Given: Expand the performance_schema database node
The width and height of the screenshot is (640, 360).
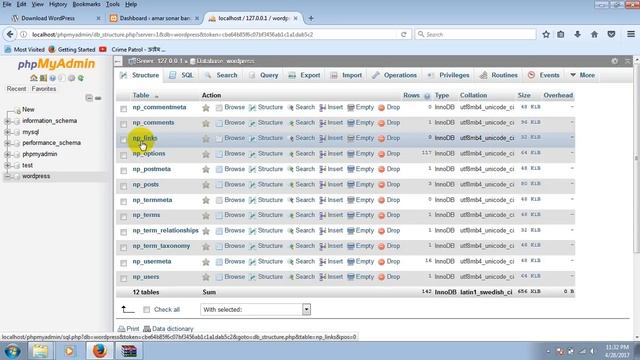Looking at the screenshot, I should click(x=7, y=143).
